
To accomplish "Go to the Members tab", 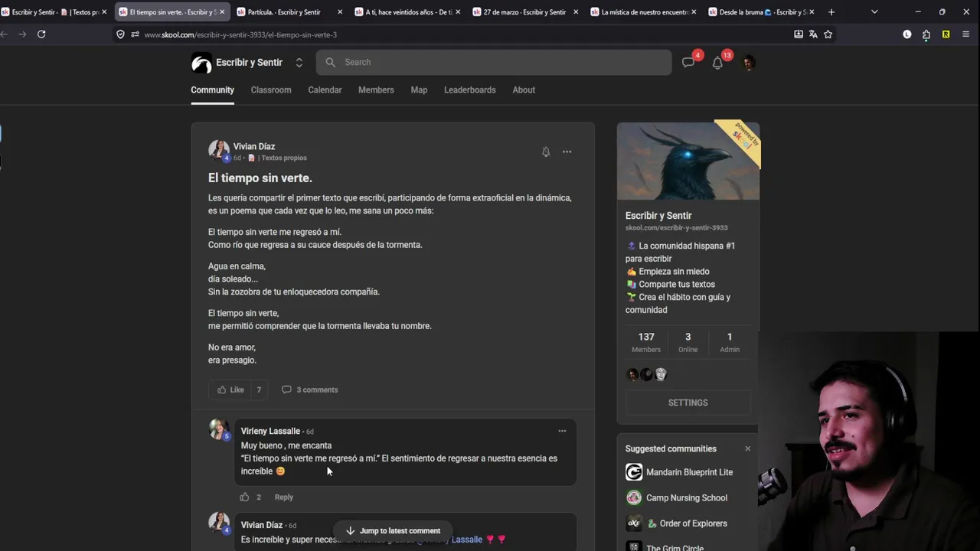I will point(376,90).
